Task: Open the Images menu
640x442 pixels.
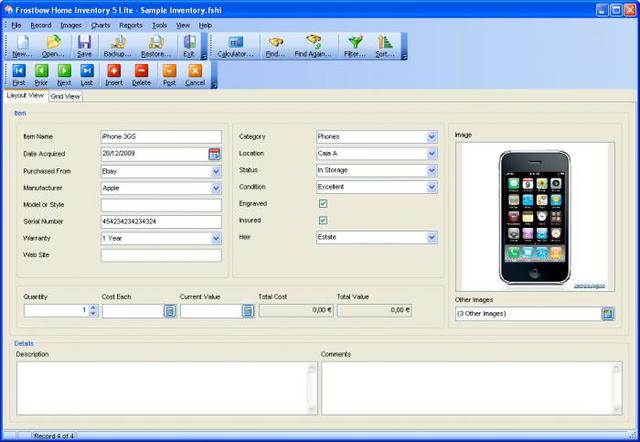Action: point(71,25)
